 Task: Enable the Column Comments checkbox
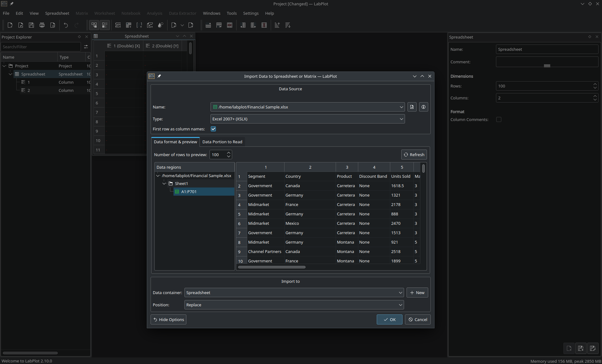point(499,119)
